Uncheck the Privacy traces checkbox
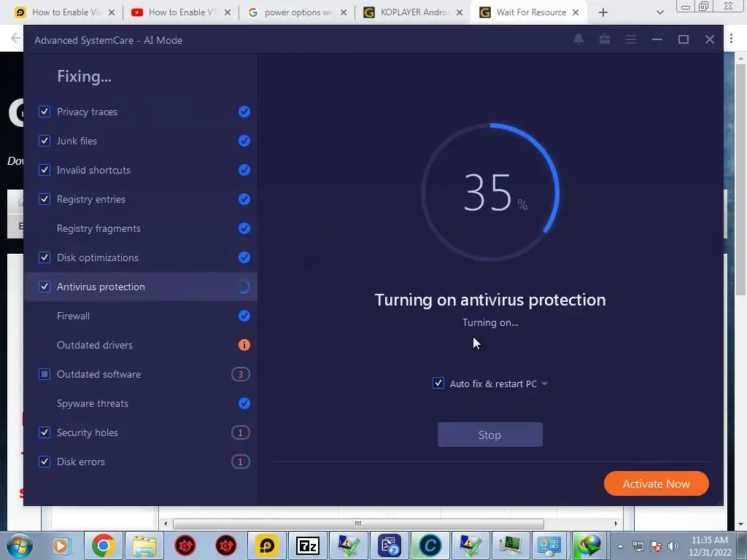Viewport: 747px width, 560px height. pyautogui.click(x=44, y=112)
